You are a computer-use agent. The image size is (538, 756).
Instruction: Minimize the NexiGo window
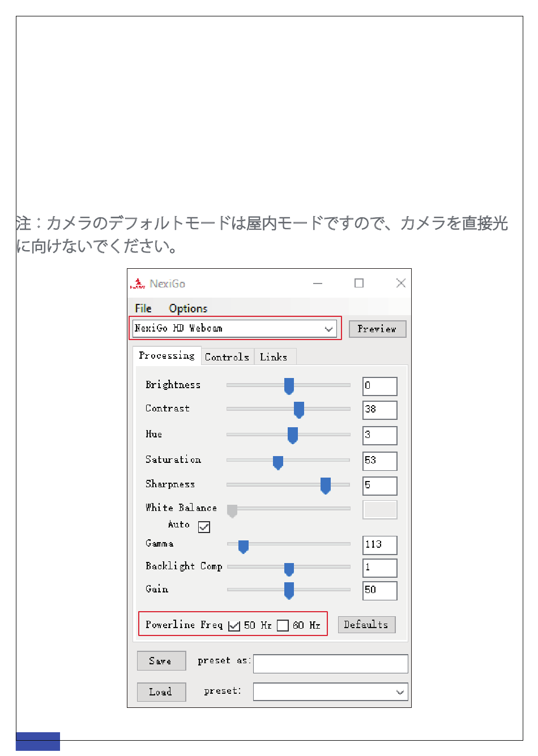pos(318,283)
